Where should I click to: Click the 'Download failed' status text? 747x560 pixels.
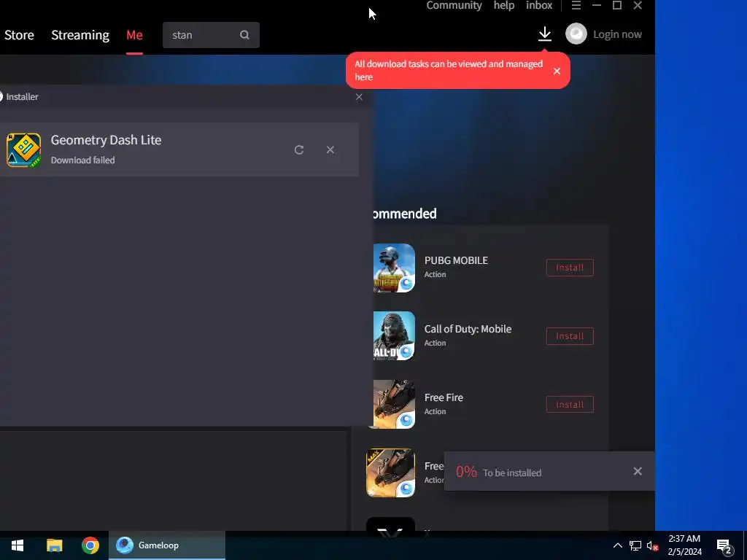coord(83,160)
